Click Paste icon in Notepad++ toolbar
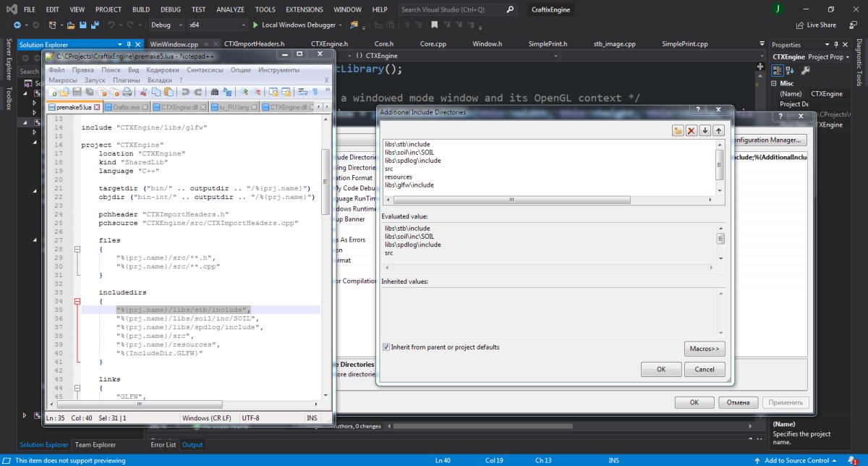Image resolution: width=868 pixels, height=466 pixels. coord(167,92)
